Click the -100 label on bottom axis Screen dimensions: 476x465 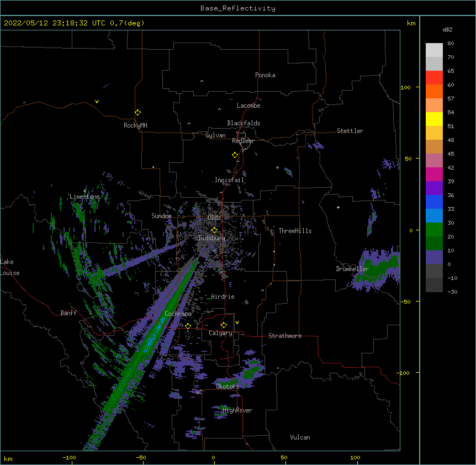tap(69, 458)
